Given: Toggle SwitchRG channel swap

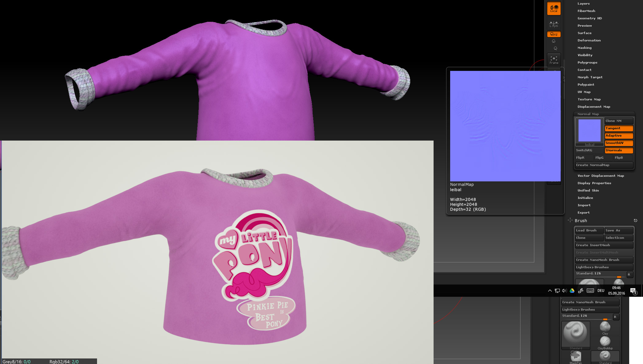Looking at the screenshot, I should click(589, 150).
